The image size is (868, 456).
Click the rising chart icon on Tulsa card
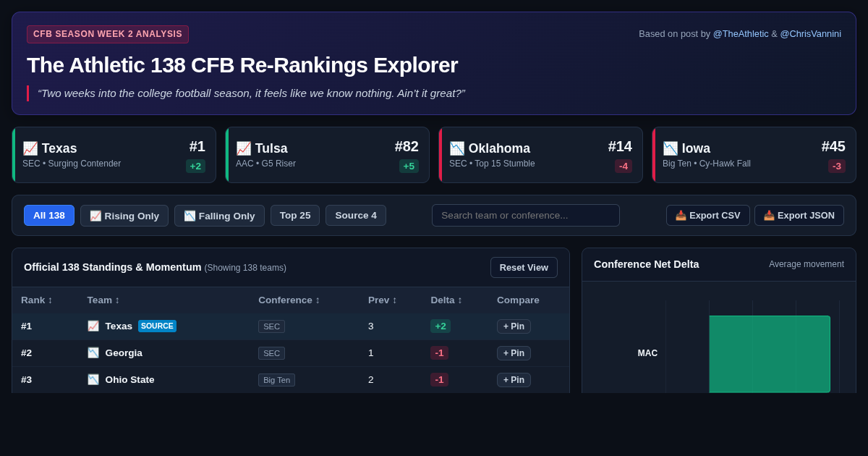click(244, 148)
